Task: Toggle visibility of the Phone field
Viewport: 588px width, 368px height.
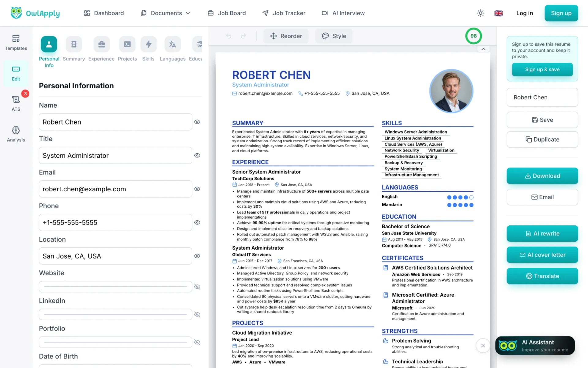Action: [x=197, y=223]
